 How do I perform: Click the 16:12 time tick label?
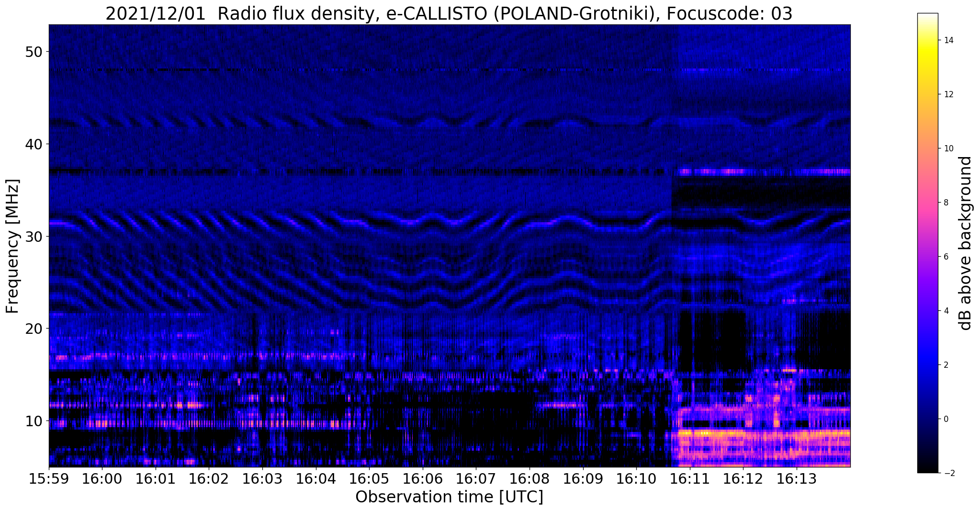tap(743, 478)
